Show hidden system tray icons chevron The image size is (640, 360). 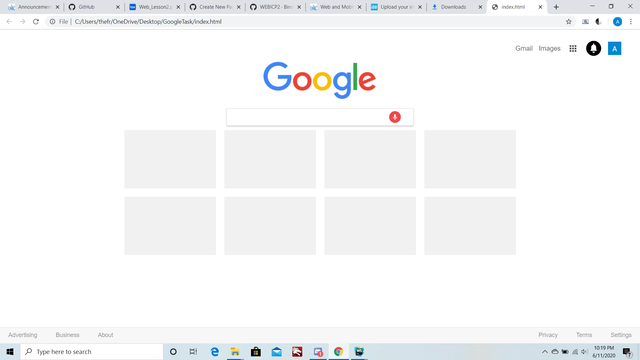click(x=544, y=351)
